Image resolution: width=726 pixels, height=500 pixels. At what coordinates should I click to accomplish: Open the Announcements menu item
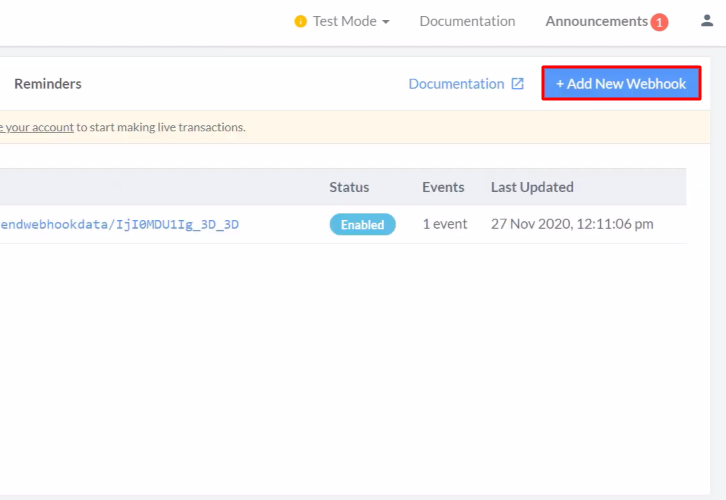click(x=596, y=21)
